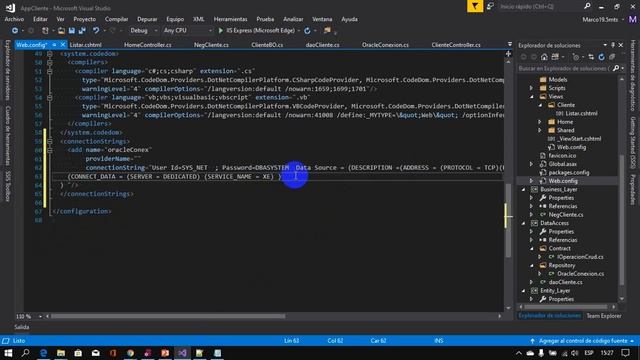Click the new project toolbar icon

pyautogui.click(x=45, y=31)
